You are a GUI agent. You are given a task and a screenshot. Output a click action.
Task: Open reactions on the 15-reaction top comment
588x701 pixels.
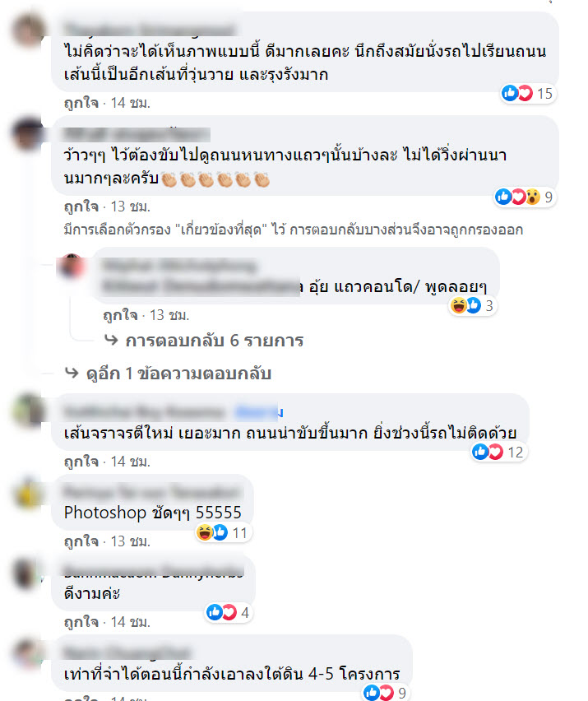click(x=527, y=94)
